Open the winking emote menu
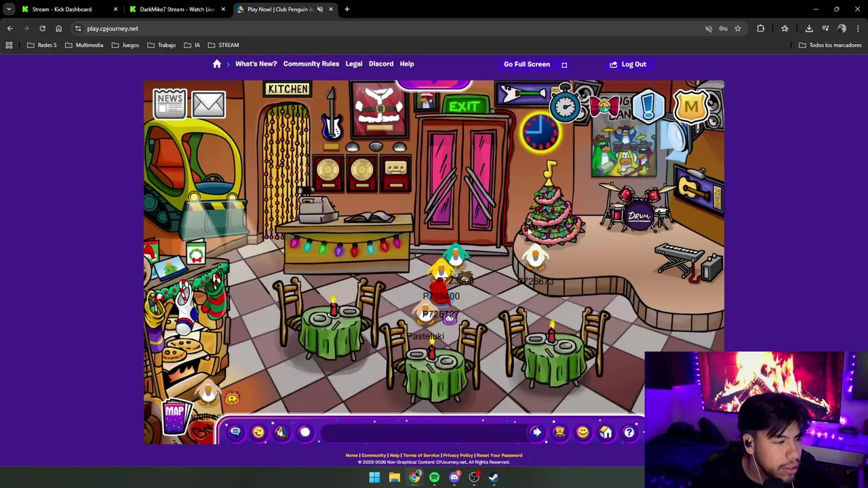 coord(258,432)
